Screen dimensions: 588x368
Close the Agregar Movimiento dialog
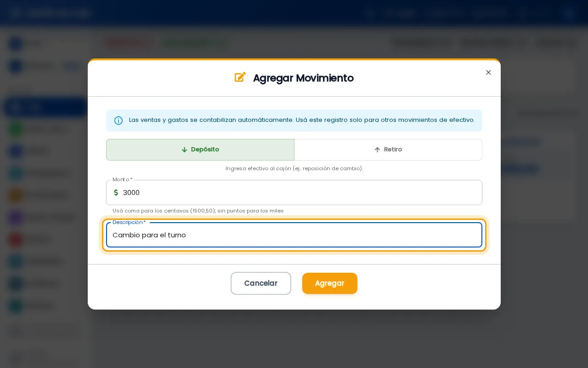488,72
